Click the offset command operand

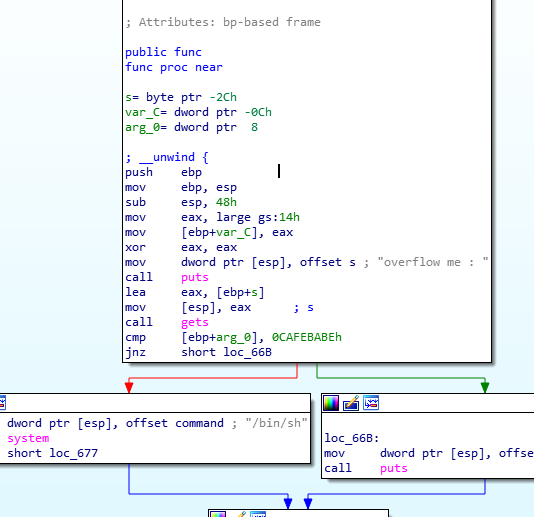pos(175,423)
